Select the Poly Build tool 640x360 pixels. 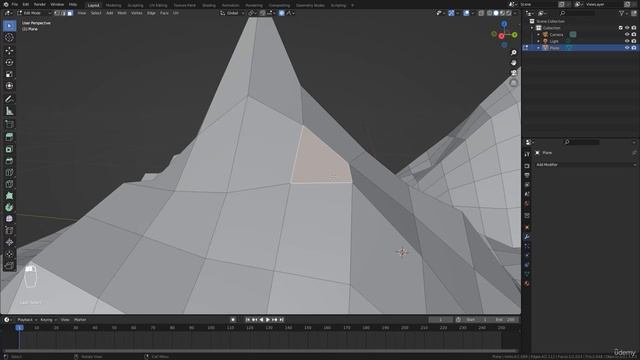(9, 196)
